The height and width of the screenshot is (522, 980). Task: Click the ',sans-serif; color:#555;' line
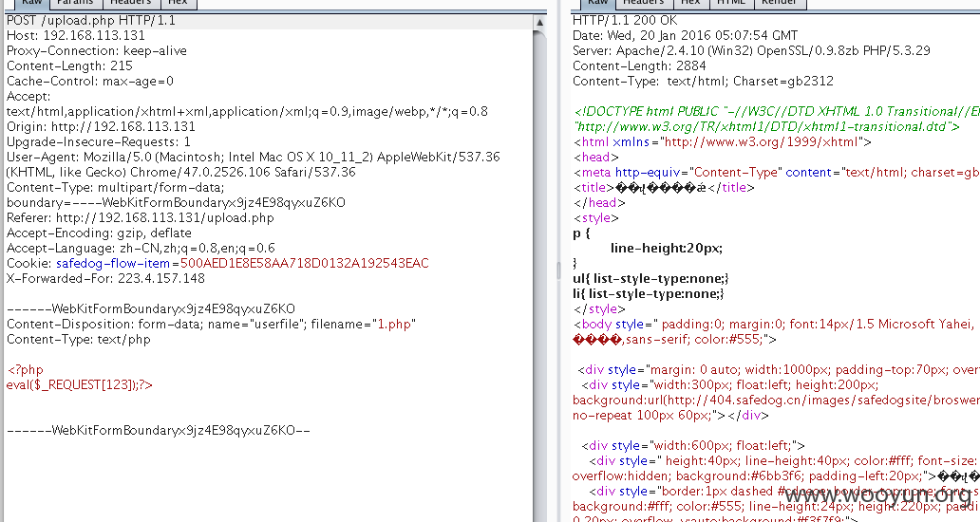pyautogui.click(x=674, y=340)
